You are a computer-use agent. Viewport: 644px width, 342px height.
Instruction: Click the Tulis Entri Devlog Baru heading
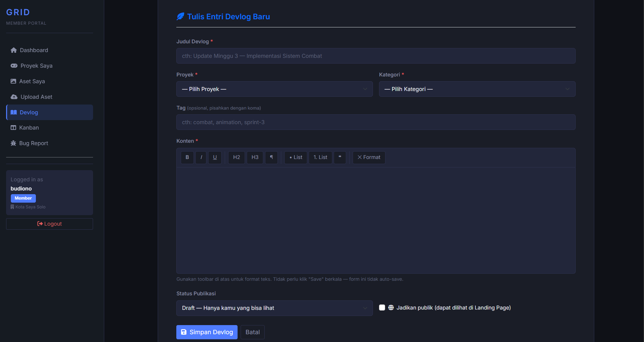coord(228,17)
